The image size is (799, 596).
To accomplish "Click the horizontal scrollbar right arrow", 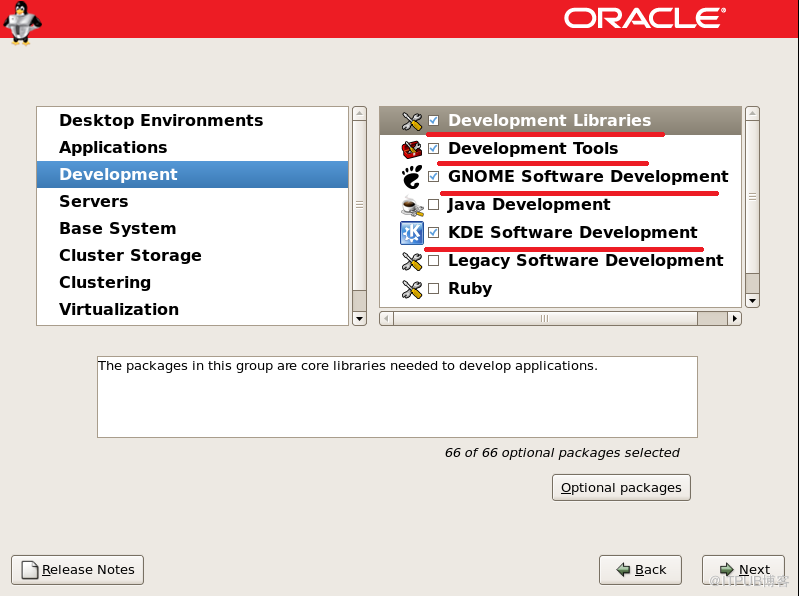I will (x=734, y=319).
